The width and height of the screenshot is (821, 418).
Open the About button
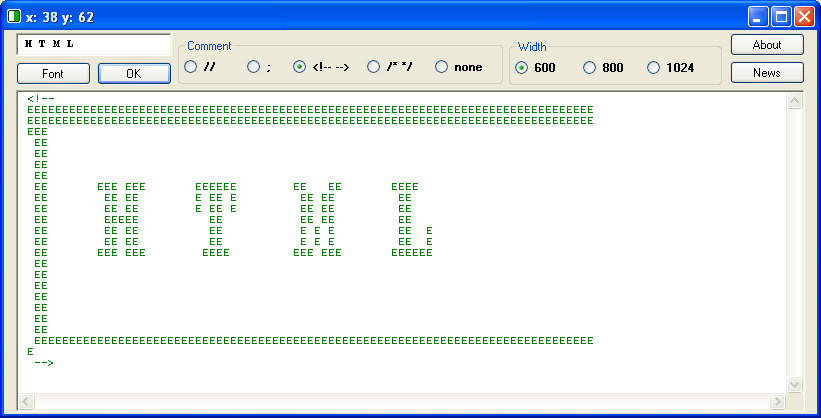(x=767, y=45)
